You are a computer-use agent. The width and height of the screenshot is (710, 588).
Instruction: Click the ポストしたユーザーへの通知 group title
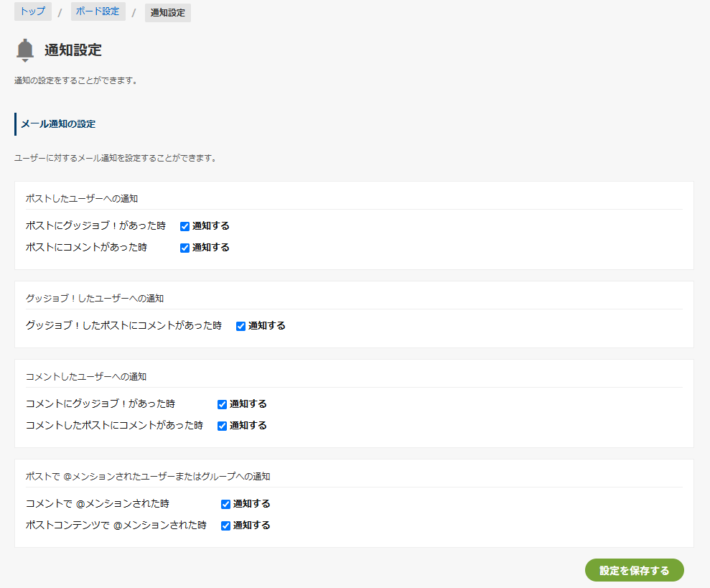pos(82,198)
